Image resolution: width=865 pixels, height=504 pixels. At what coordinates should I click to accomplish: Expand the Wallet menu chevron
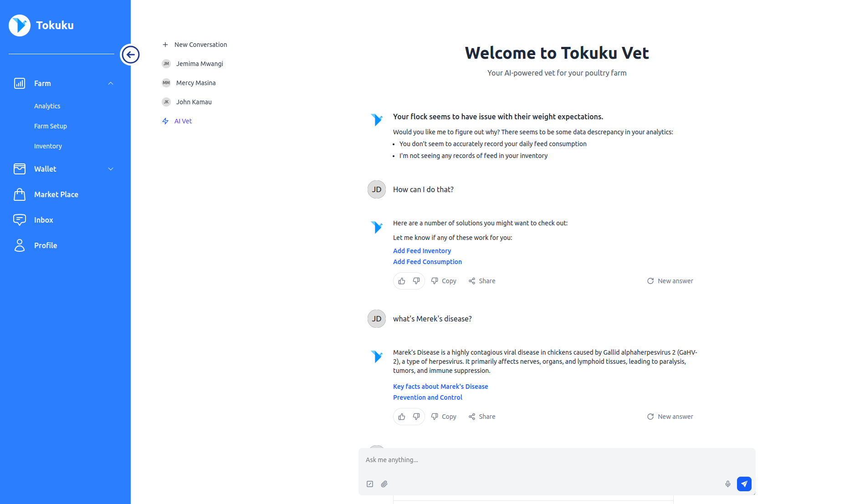tap(111, 169)
